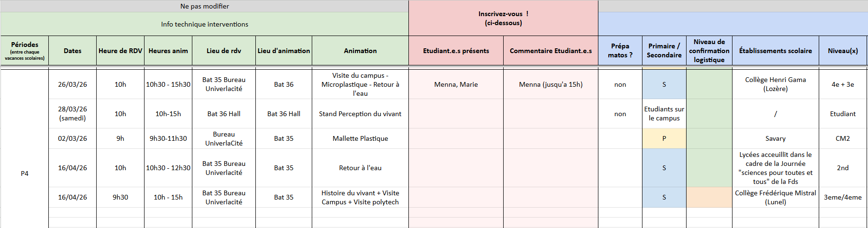Select the "CM2" level cell
Image resolution: width=868 pixels, height=228 pixels.
[842, 138]
